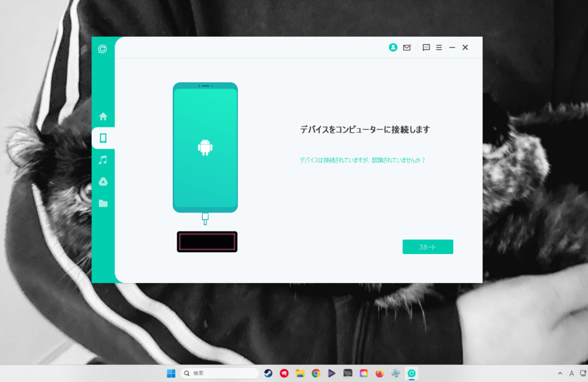Viewport: 588px width, 382px height.
Task: Expand the system tray hidden icons chevron
Action: tap(560, 373)
